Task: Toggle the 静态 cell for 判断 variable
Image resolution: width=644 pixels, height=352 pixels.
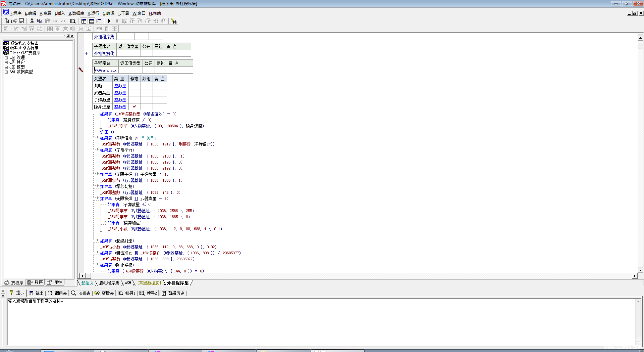Action: (x=134, y=86)
